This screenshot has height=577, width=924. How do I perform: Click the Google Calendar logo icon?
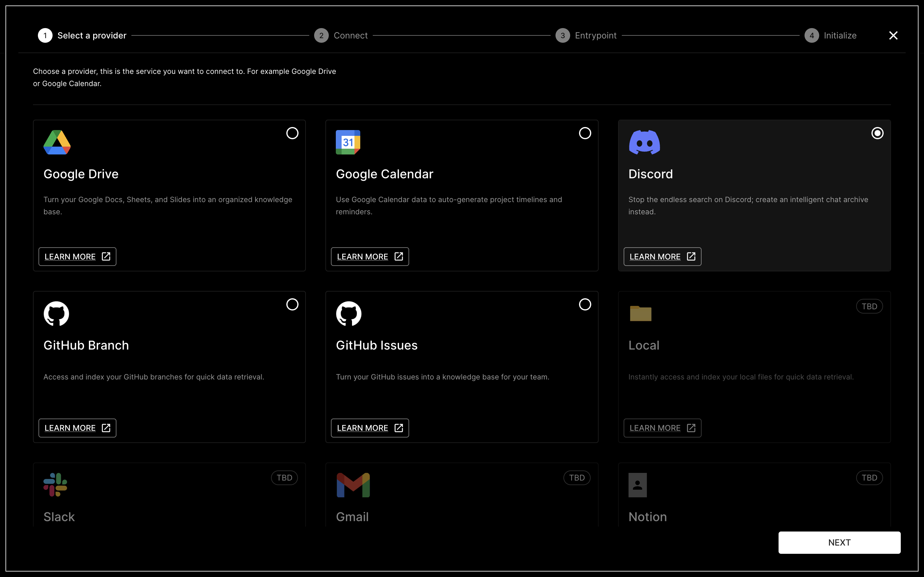tap(348, 142)
